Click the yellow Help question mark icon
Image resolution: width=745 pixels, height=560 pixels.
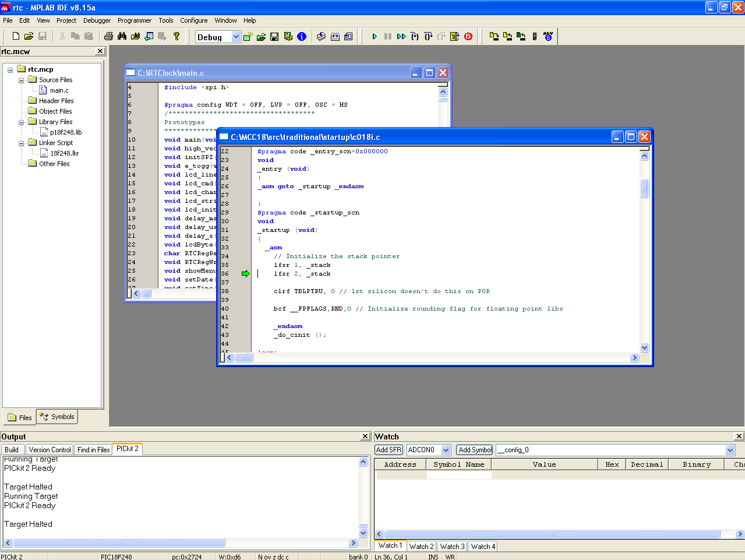point(176,36)
